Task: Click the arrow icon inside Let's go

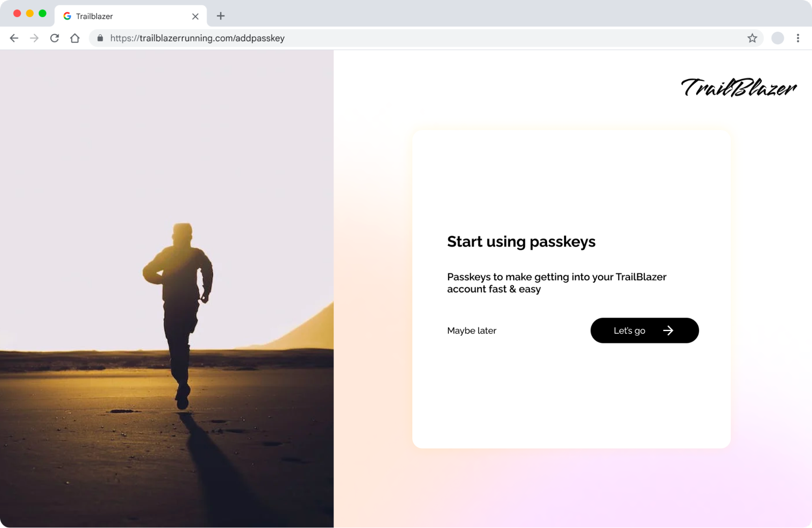Action: click(x=667, y=330)
